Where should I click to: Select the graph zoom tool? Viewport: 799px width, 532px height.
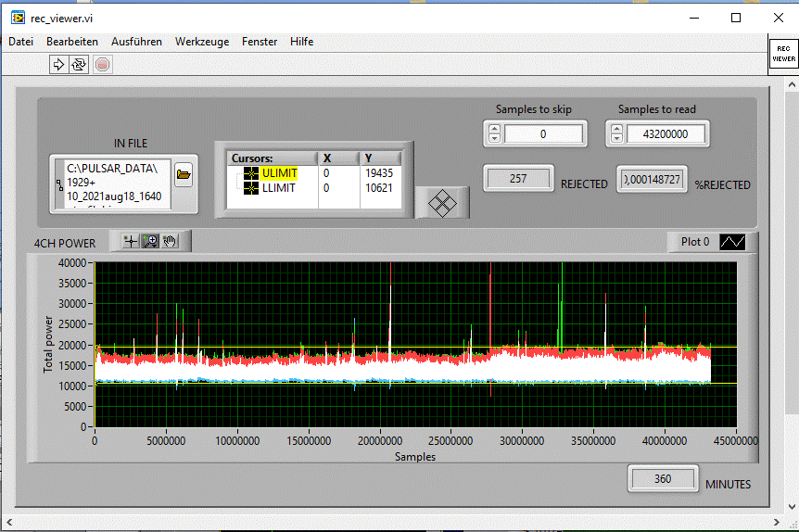pyautogui.click(x=150, y=241)
